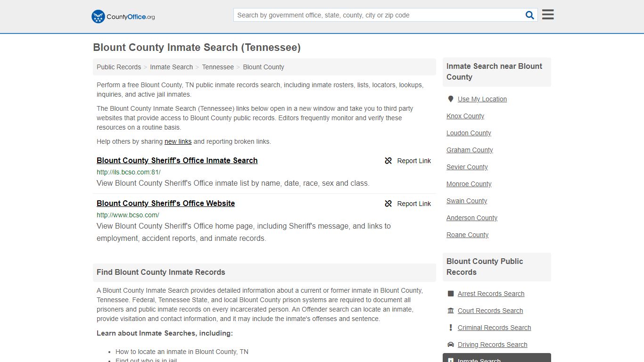Open the ils.bcso.com:81 URL
Screen dimensions: 644x362
[x=129, y=172]
